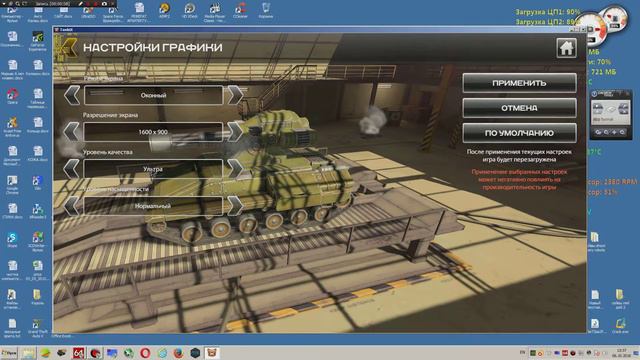
Task: Click the home icon in graphics settings
Action: 566,48
